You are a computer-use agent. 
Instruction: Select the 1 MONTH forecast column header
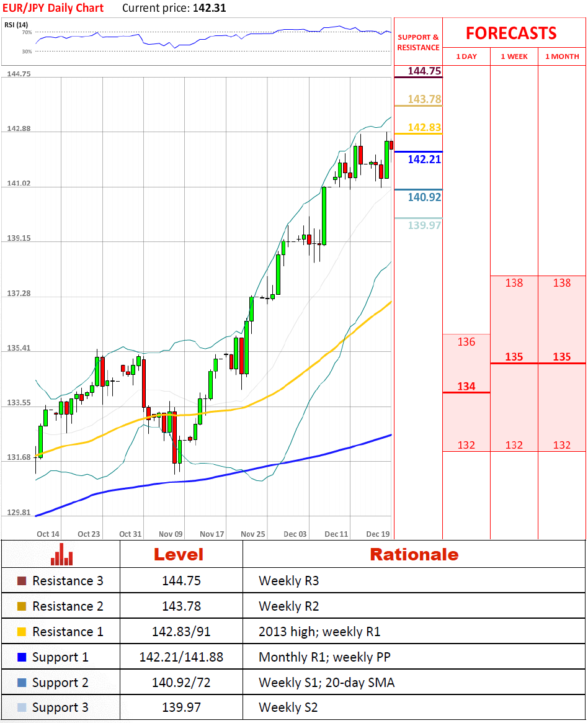pos(562,56)
